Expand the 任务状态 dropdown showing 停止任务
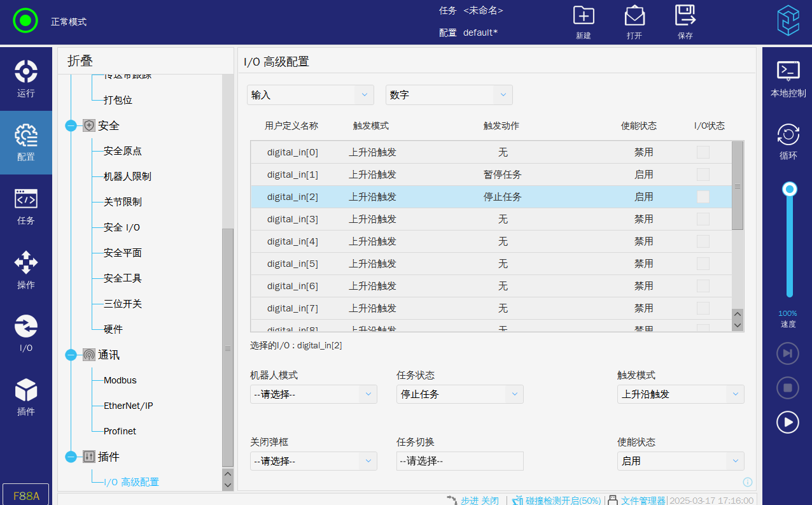Image resolution: width=812 pixels, height=505 pixels. pyautogui.click(x=459, y=394)
